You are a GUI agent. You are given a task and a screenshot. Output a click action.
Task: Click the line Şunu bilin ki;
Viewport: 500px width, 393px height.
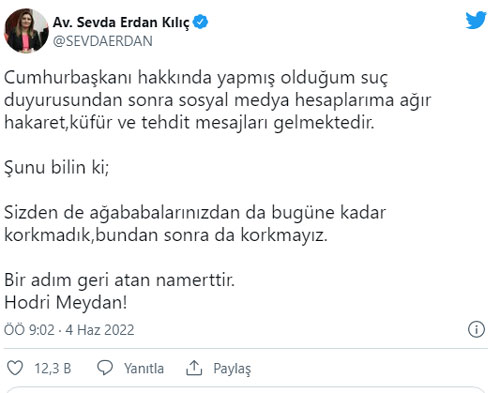tap(57, 167)
